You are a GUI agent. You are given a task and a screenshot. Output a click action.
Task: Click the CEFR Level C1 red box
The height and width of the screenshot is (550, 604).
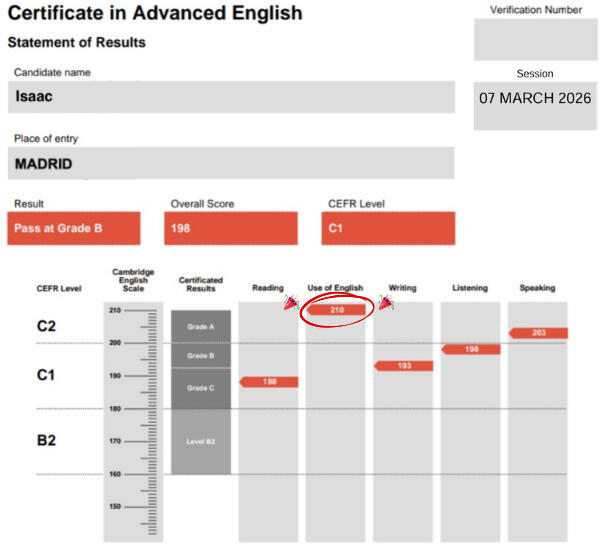coord(389,228)
